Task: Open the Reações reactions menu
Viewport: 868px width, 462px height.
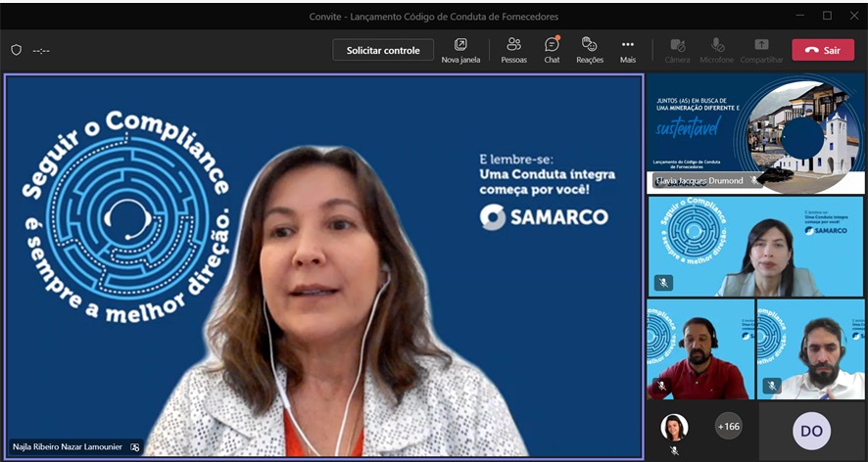Action: click(x=590, y=50)
